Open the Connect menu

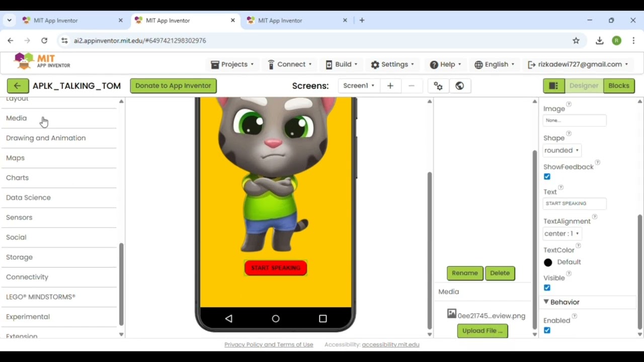point(289,64)
